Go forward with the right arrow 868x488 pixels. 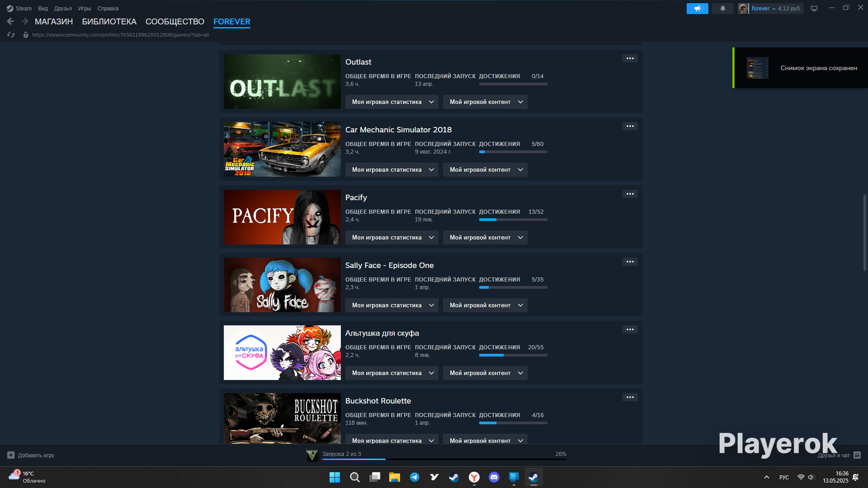click(25, 21)
